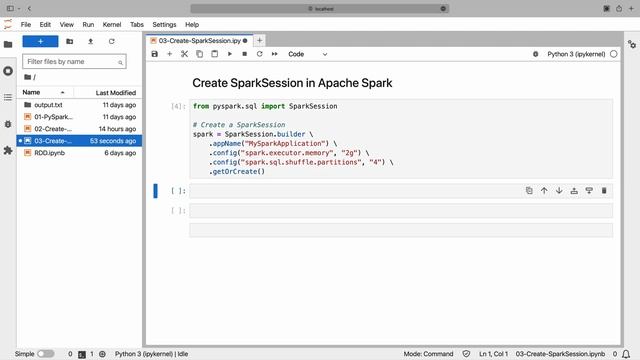Screen dimensions: 640x360
Task: Switch kernel via Python 3 (ipykernel) label
Action: (576, 54)
